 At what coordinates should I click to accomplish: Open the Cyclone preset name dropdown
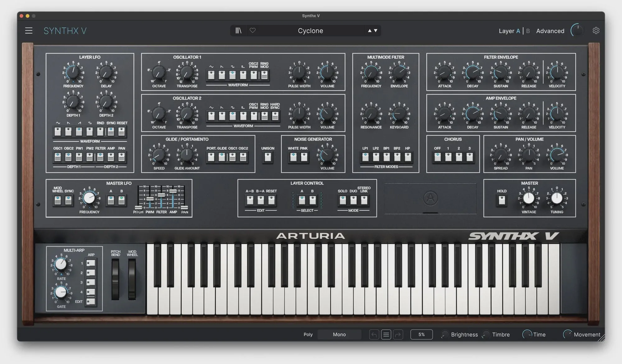[310, 30]
